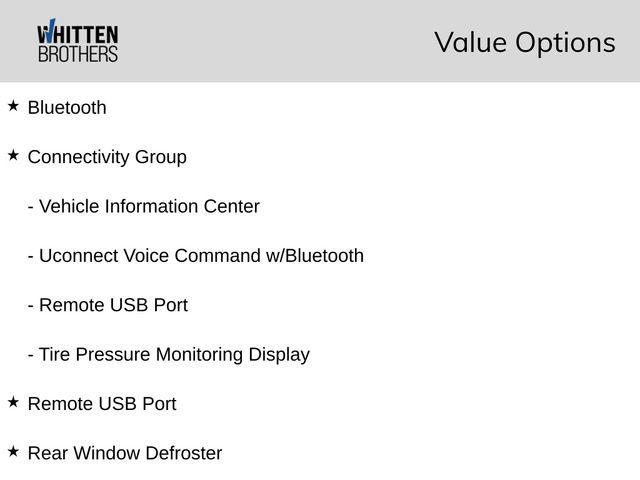Click Tire Pressure Monitoring Display entry

[169, 355]
